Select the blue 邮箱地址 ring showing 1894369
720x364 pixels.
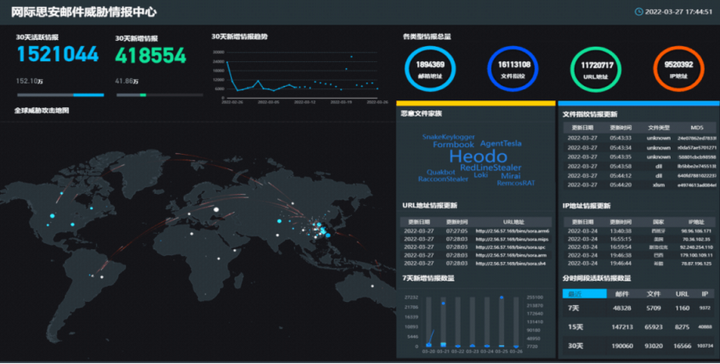point(430,69)
